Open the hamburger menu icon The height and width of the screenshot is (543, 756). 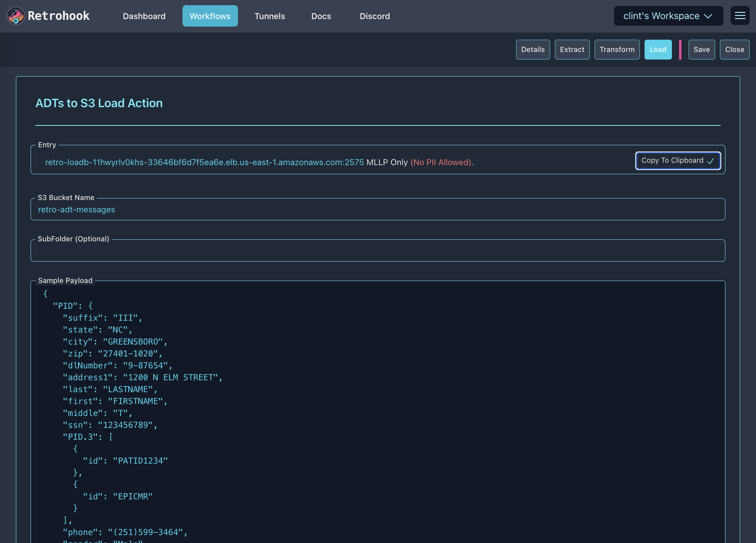tap(740, 16)
